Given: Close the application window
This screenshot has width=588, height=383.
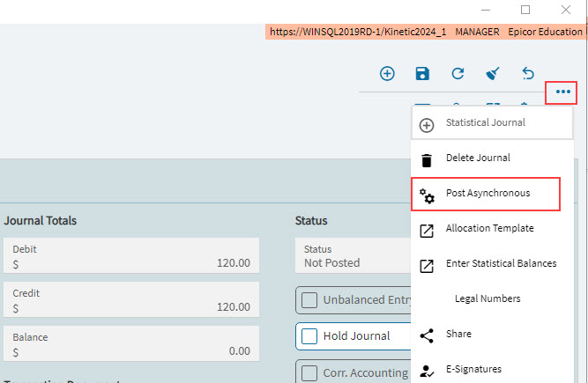Looking at the screenshot, I should coord(566,10).
